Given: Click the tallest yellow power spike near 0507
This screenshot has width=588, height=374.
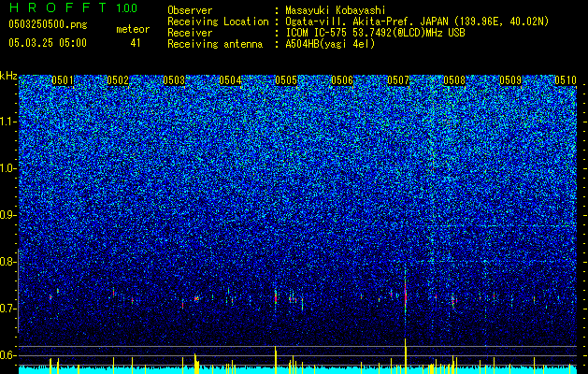Looking at the screenshot, I should click(x=406, y=356).
